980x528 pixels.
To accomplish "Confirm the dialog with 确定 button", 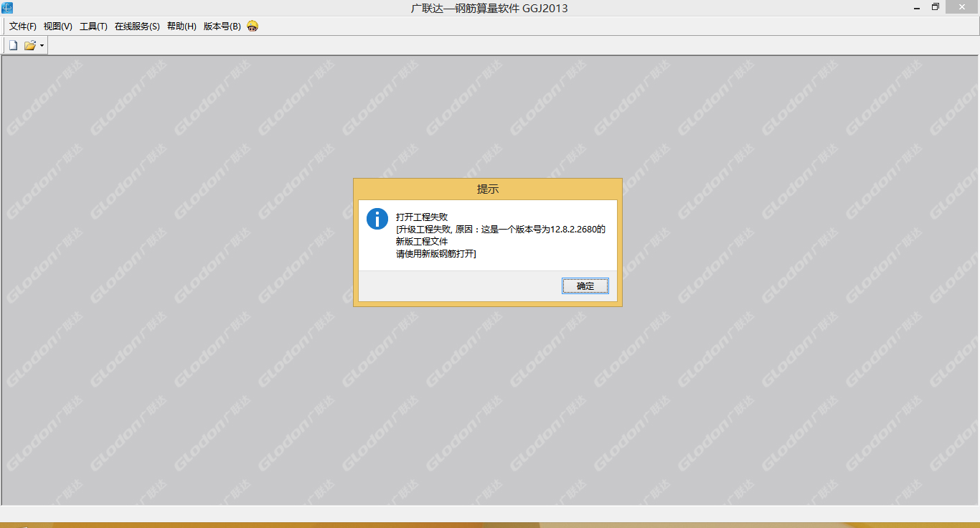I will click(585, 286).
